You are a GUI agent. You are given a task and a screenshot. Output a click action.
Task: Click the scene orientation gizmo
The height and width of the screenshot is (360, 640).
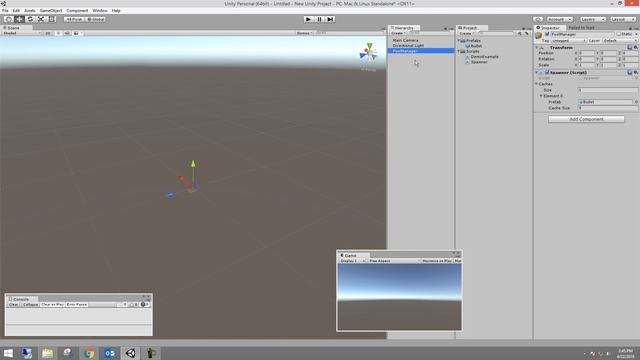click(x=369, y=53)
